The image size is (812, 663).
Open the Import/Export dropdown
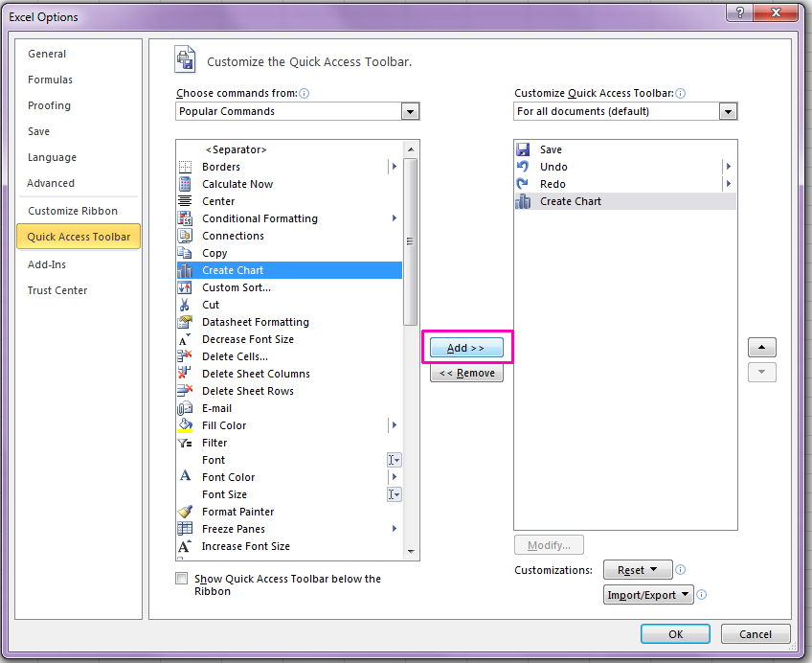[x=648, y=595]
